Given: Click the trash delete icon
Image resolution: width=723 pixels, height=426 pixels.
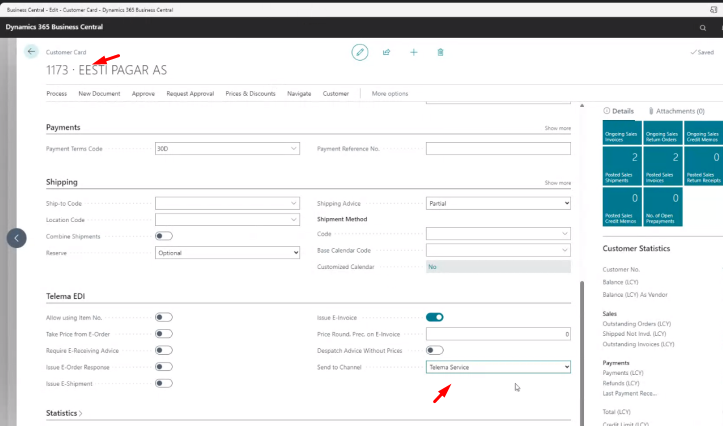Looking at the screenshot, I should (x=440, y=52).
